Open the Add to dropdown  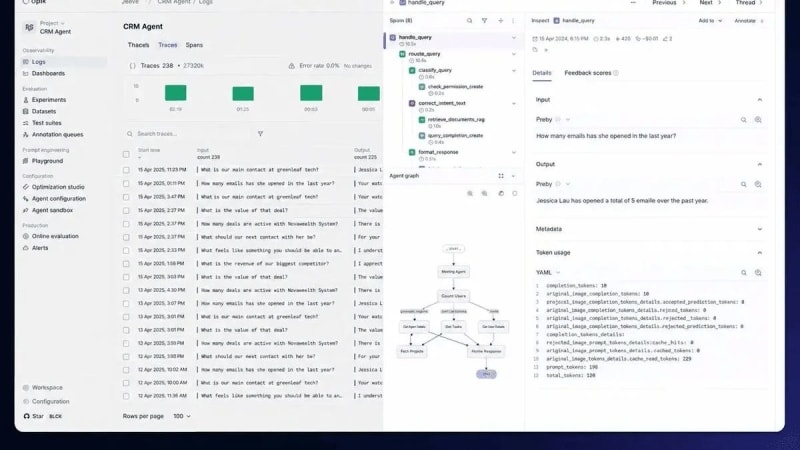tap(710, 21)
